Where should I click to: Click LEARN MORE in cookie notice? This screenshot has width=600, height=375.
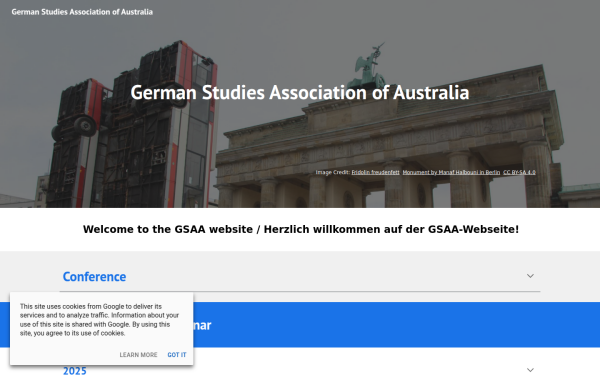[138, 355]
